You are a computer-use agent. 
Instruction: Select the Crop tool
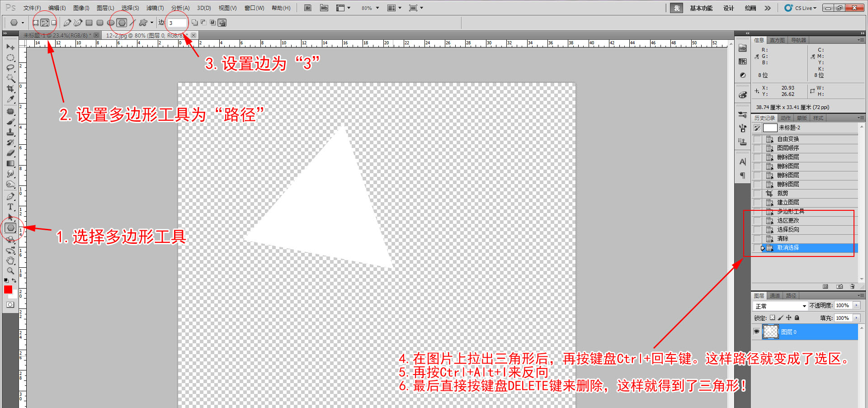click(x=10, y=89)
